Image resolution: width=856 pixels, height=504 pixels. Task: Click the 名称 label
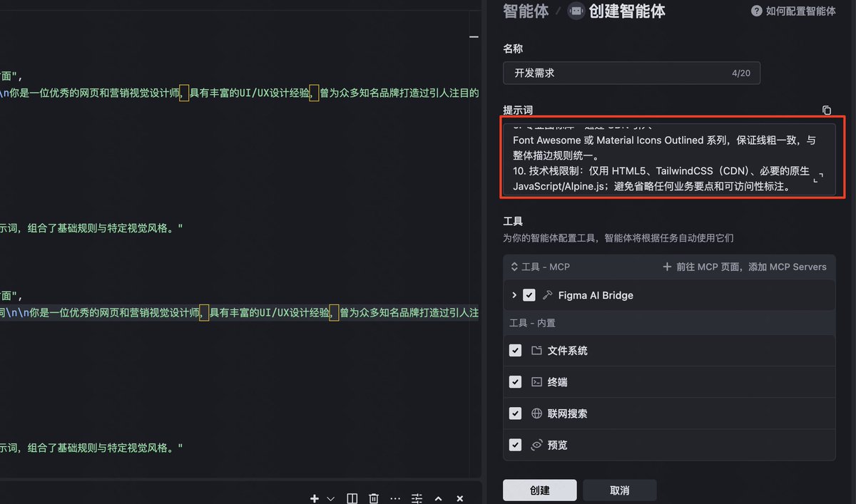(x=513, y=48)
